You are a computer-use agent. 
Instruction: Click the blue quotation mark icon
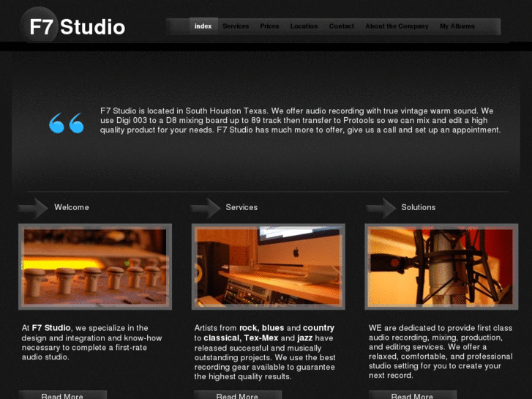(x=67, y=123)
